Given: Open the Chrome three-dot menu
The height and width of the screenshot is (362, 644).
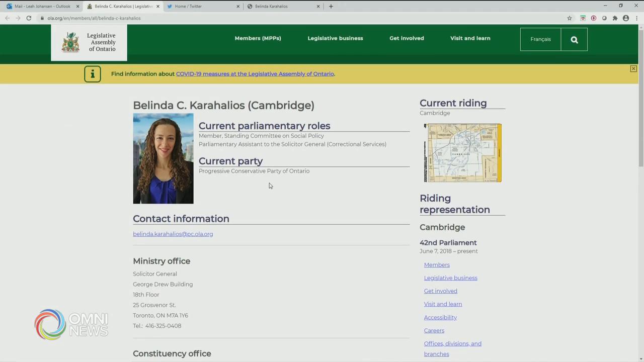Looking at the screenshot, I should click(x=636, y=18).
